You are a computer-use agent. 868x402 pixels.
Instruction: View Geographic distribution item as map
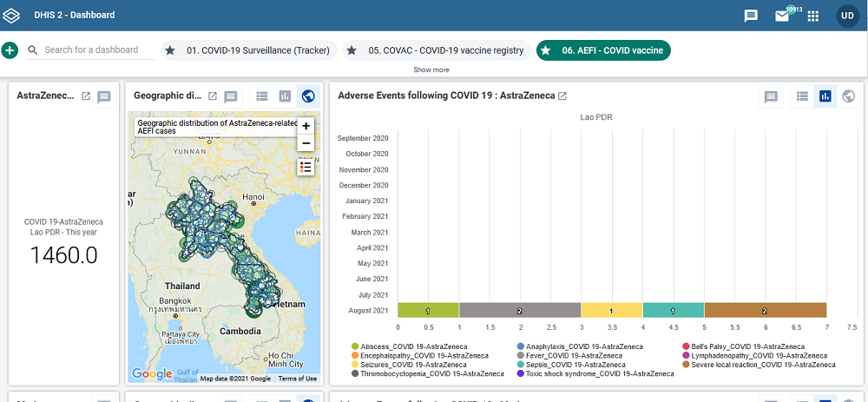(x=308, y=96)
